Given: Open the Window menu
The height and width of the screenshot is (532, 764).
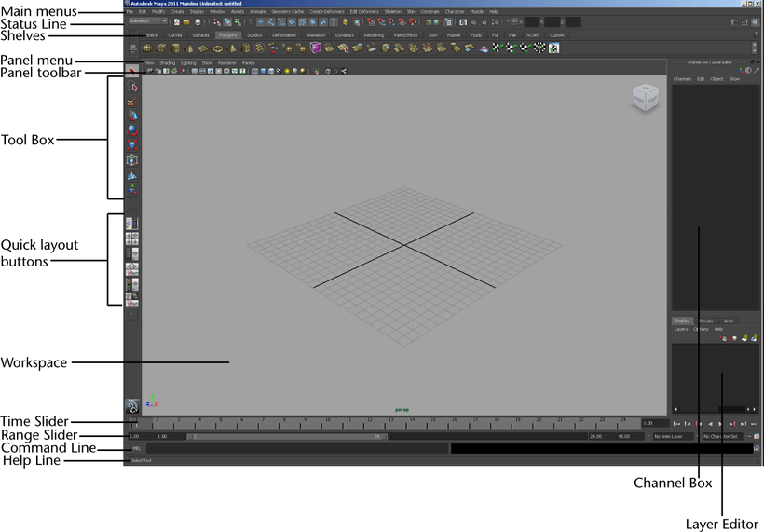Looking at the screenshot, I should 217,12.
